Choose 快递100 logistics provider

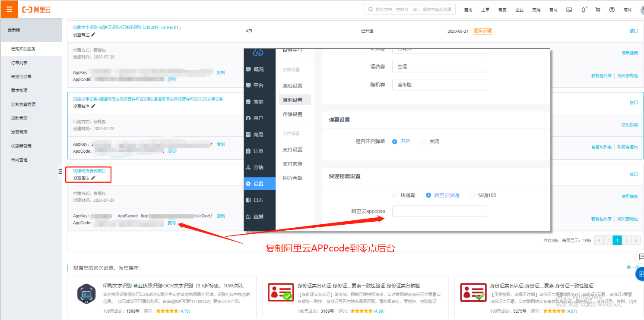click(x=483, y=195)
